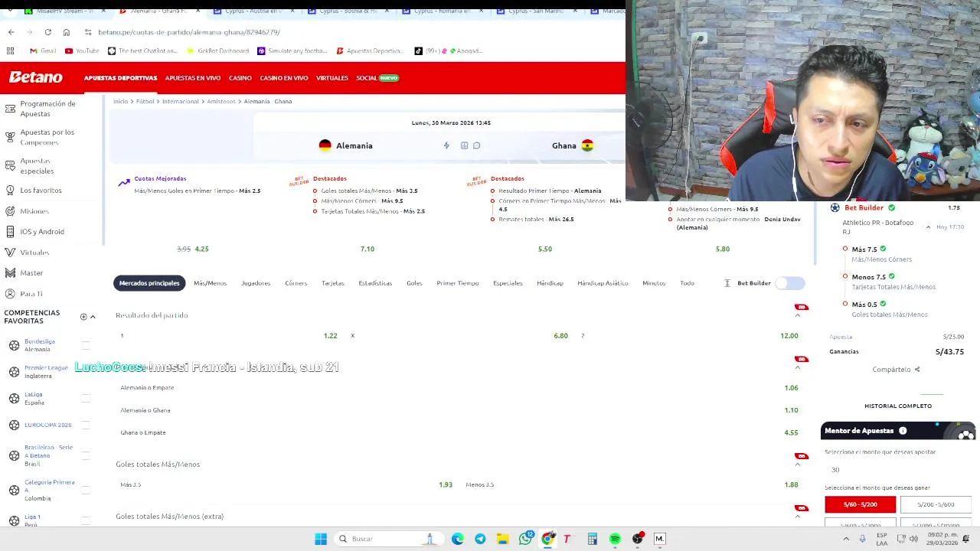
Task: Open the statistics grid icon beside the lightning
Action: pyautogui.click(x=464, y=145)
